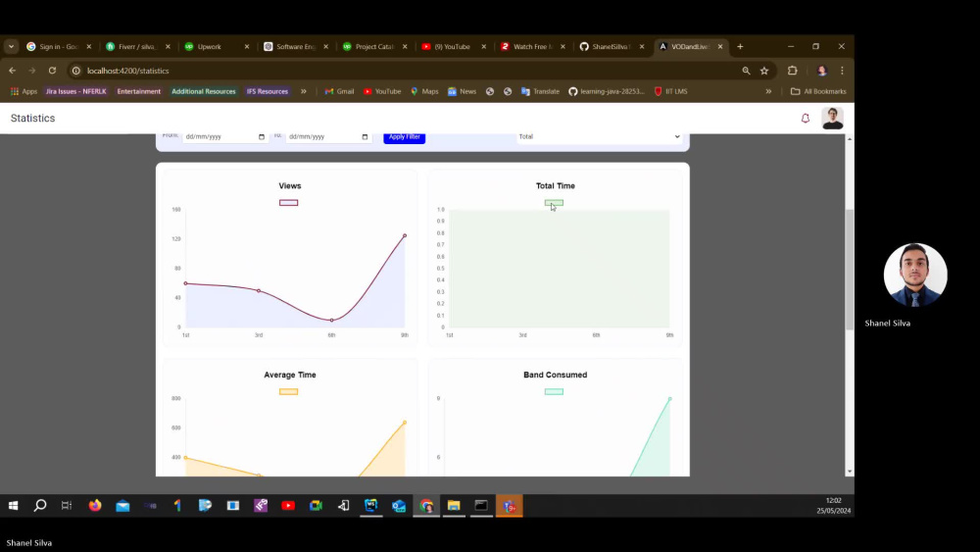The width and height of the screenshot is (980, 552).
Task: Open the YouTube app in the taskbar
Action: pos(288,506)
